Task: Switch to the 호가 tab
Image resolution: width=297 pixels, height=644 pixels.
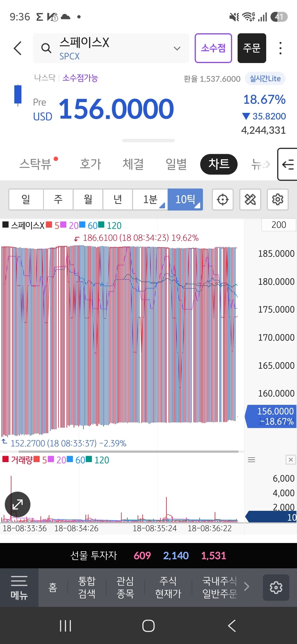Action: pos(90,164)
